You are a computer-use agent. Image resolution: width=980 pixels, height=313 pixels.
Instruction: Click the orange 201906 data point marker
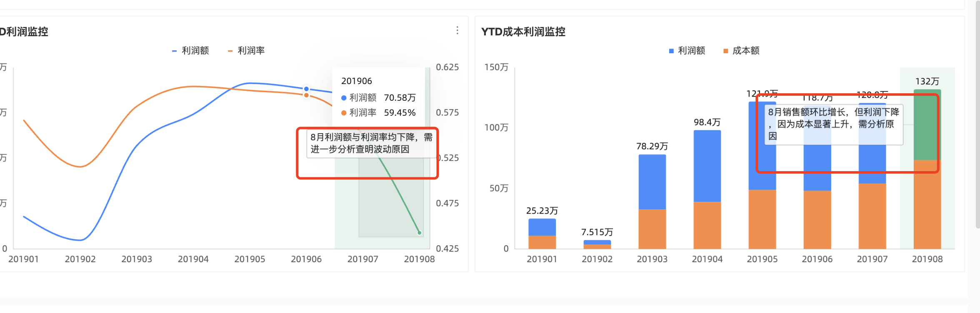[x=306, y=95]
